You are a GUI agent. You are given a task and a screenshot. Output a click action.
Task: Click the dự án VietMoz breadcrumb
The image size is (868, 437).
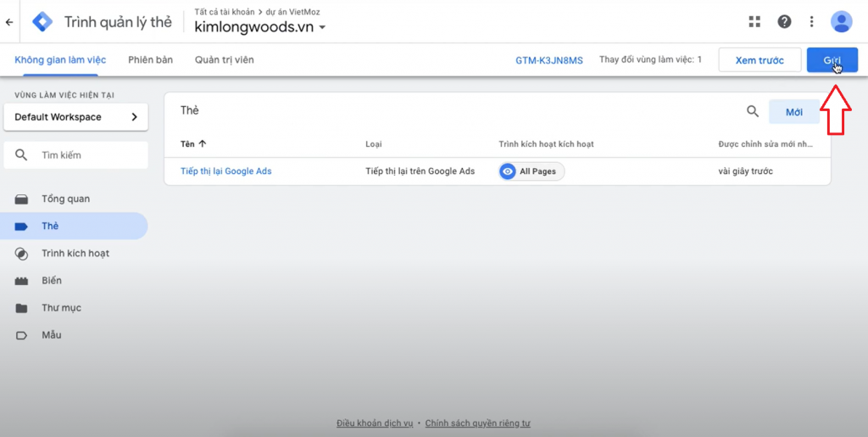[292, 12]
